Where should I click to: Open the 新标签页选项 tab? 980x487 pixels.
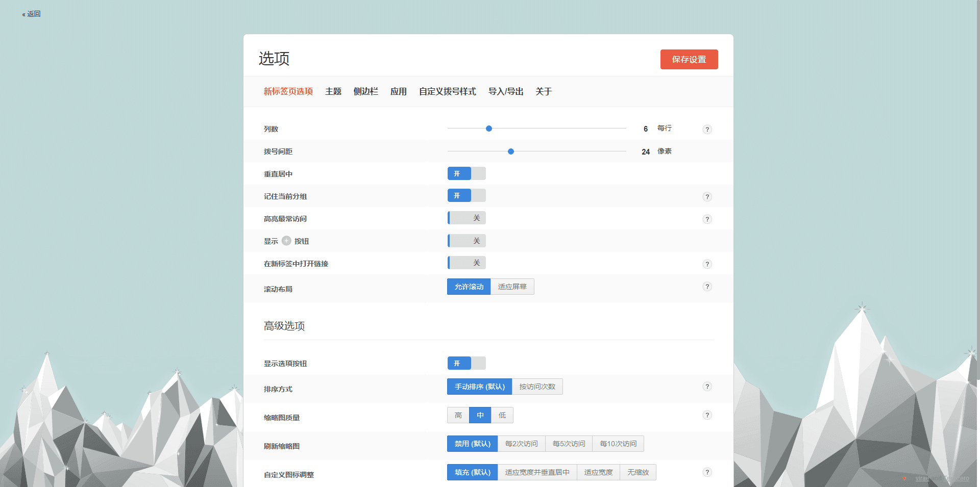288,91
